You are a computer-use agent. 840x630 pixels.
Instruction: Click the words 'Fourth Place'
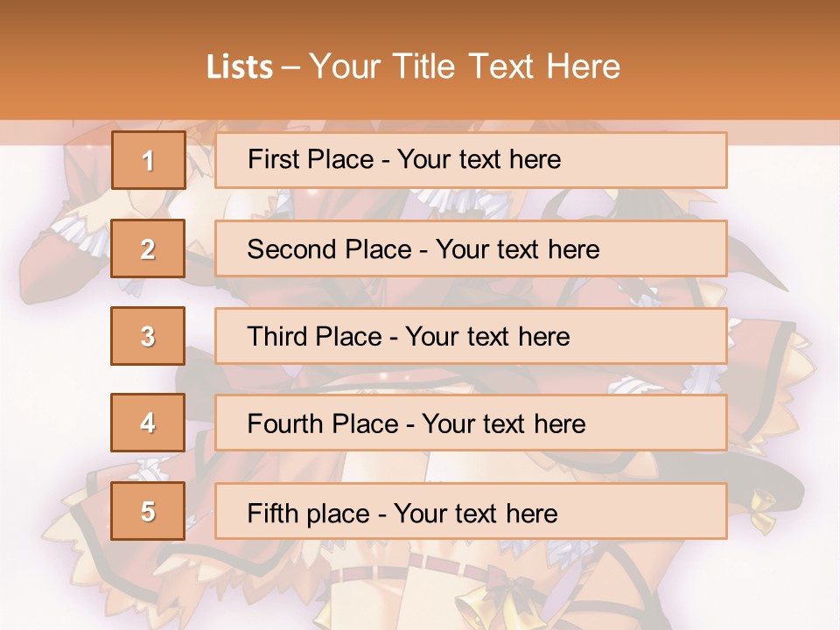(323, 423)
